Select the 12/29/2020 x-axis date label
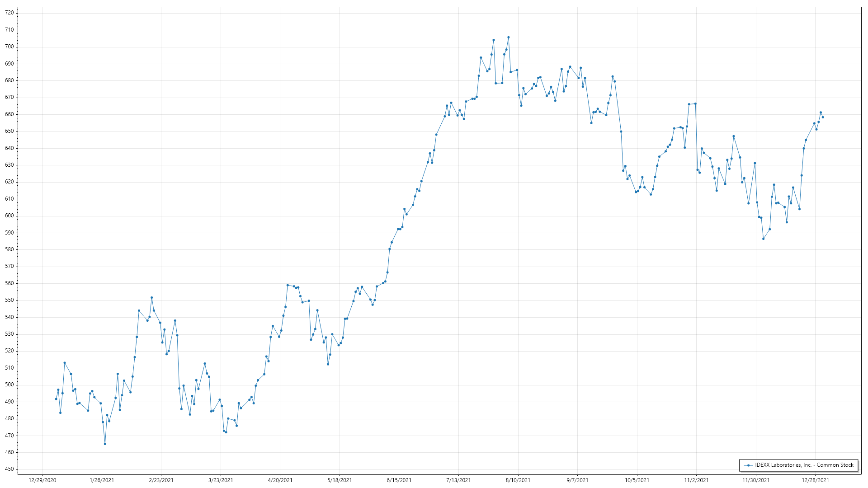This screenshot has width=868, height=488. [x=42, y=480]
